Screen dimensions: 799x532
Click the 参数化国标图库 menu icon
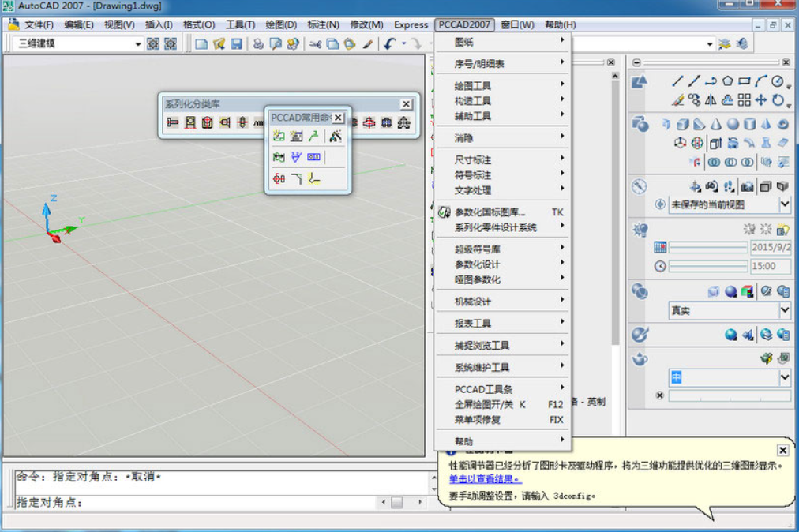point(445,212)
